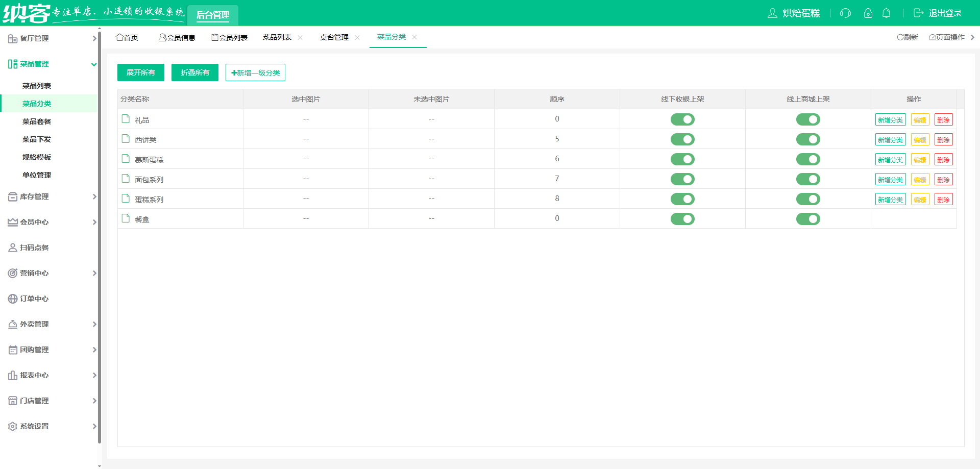Open the notification bell icon

coord(887,13)
